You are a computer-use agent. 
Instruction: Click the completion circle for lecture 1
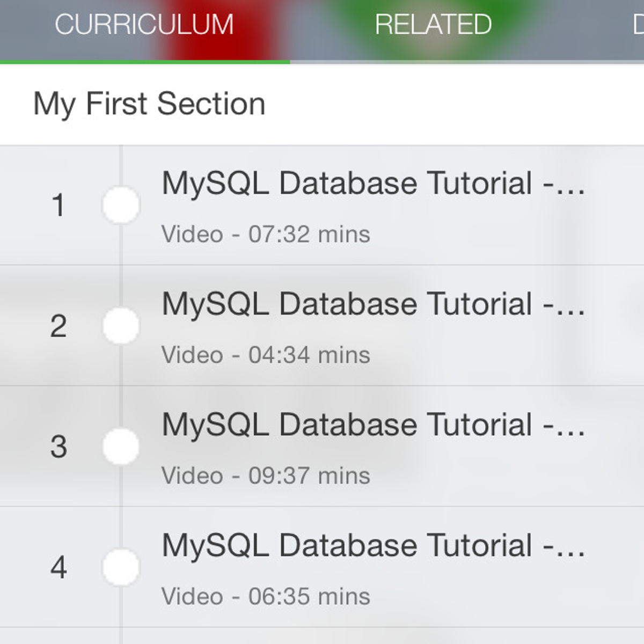[121, 205]
